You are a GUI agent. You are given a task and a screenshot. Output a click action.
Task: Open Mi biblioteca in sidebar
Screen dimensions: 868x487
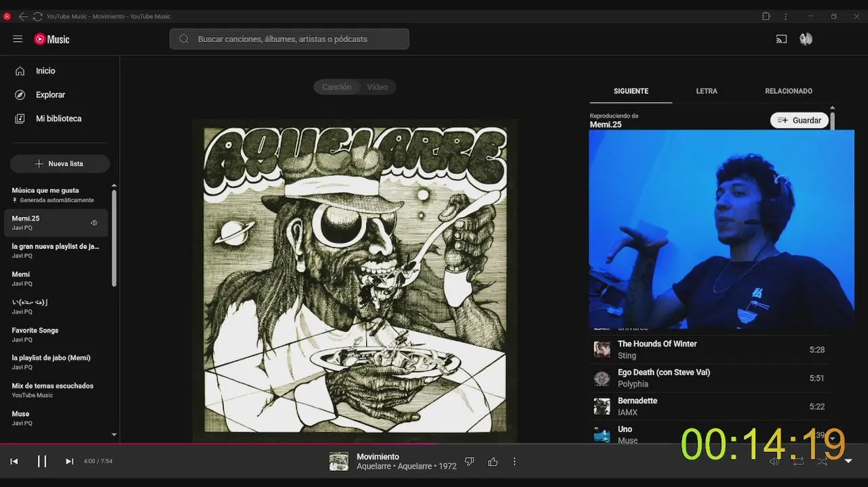pos(60,118)
